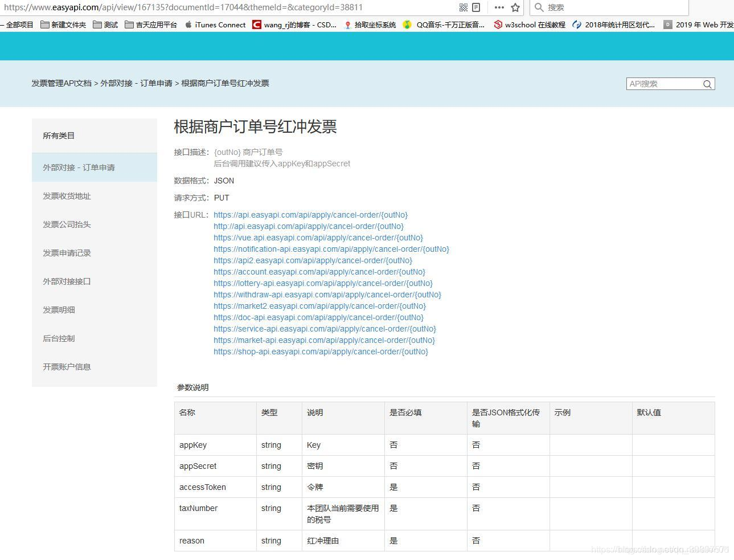Open 全部项目 bookmark

(x=17, y=24)
